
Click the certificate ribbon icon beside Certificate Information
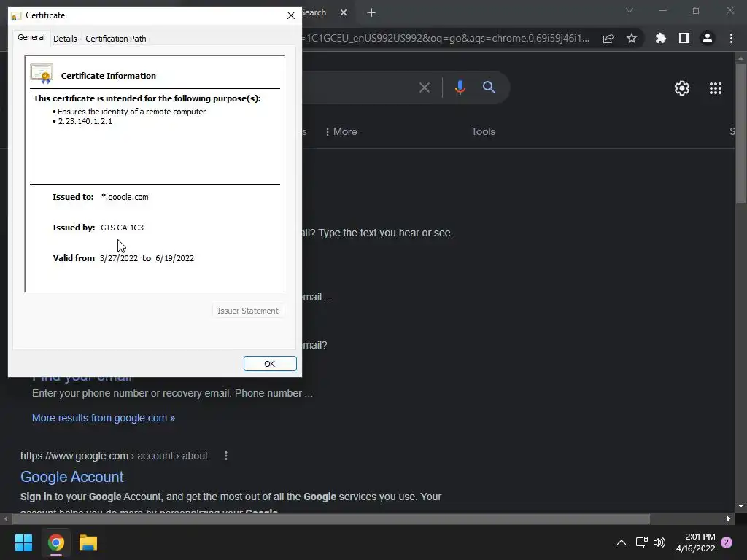(x=42, y=74)
